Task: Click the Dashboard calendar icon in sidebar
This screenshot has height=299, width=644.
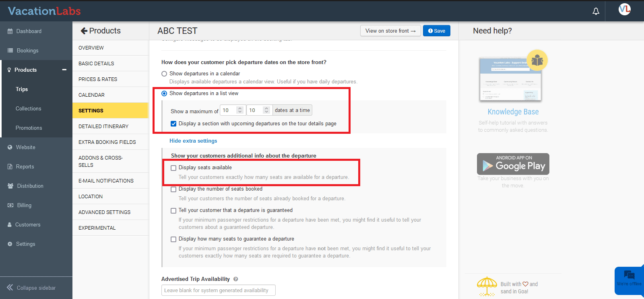Action: 10,31
